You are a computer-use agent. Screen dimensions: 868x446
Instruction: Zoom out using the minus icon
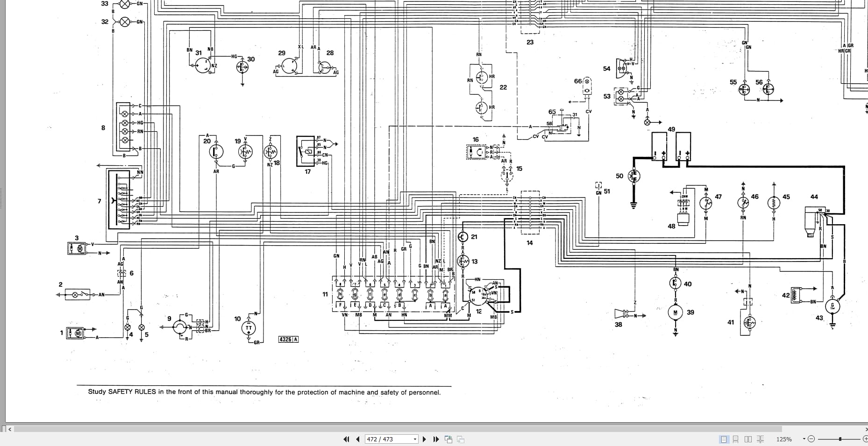click(x=811, y=439)
